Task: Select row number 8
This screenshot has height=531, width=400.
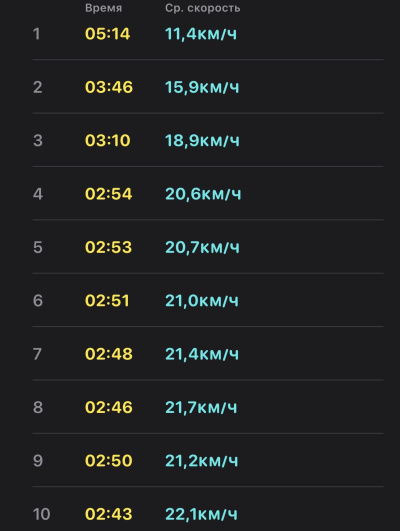Action: [38, 407]
